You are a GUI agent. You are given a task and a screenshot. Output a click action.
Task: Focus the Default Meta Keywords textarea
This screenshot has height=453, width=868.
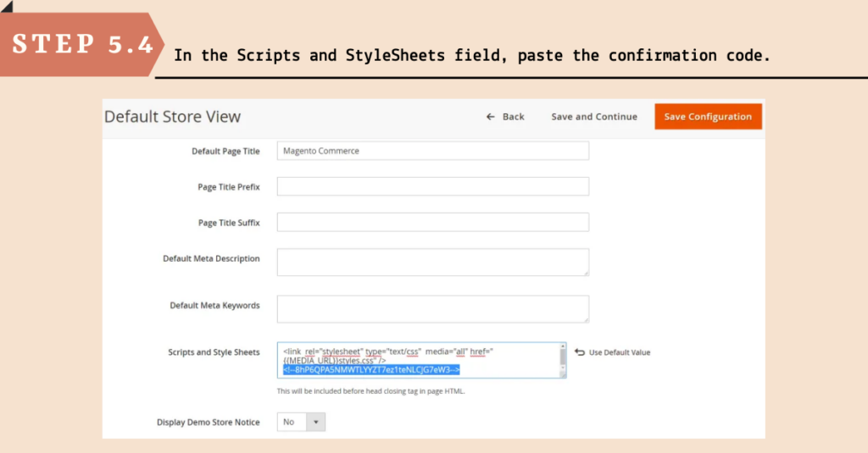tap(433, 309)
